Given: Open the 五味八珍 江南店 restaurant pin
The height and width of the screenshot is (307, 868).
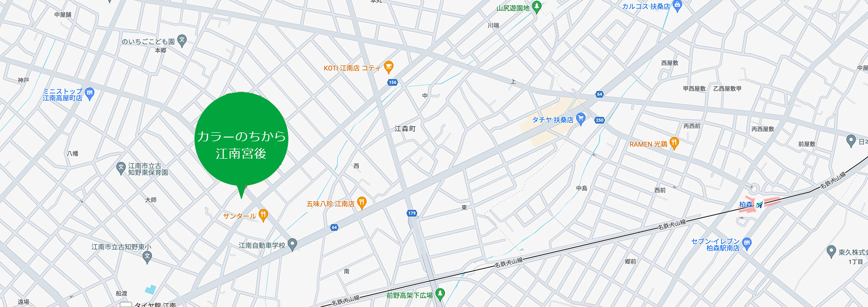Looking at the screenshot, I should [x=362, y=203].
